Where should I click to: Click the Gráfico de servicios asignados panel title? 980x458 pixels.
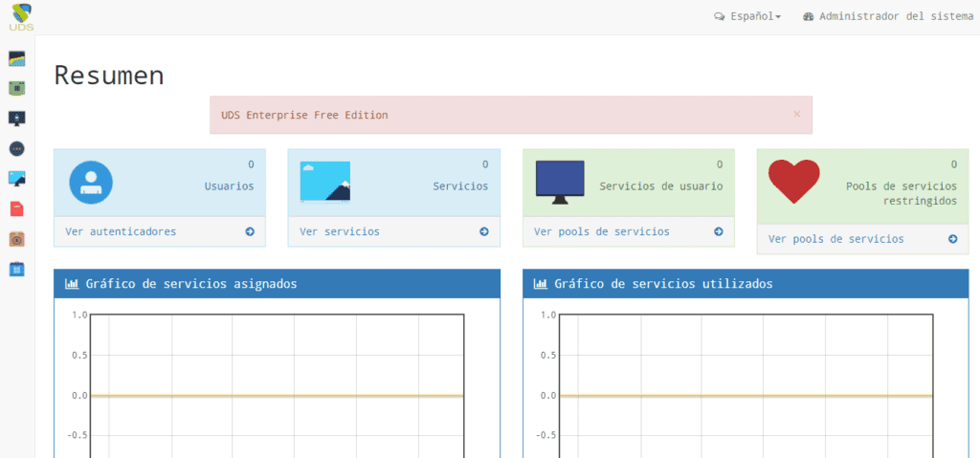point(191,284)
